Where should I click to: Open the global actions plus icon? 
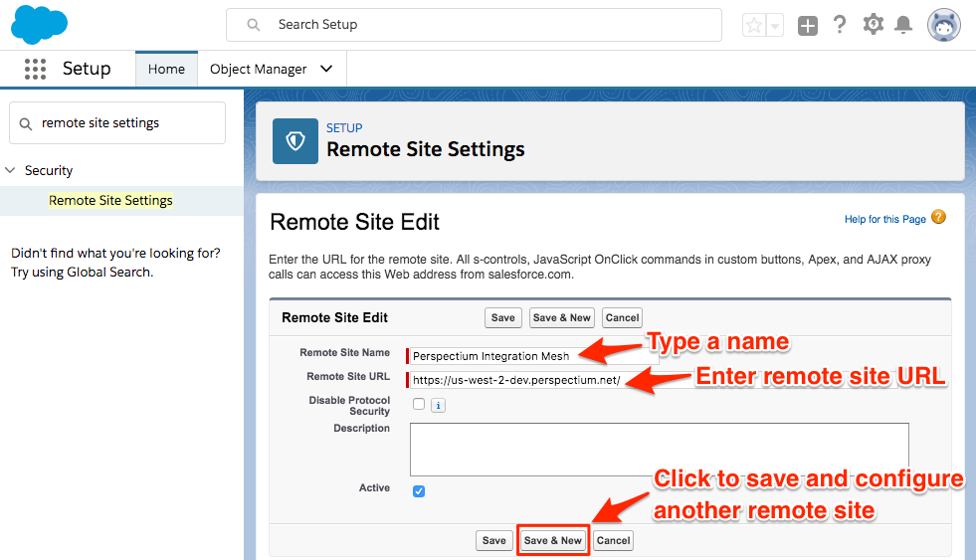pyautogui.click(x=807, y=26)
